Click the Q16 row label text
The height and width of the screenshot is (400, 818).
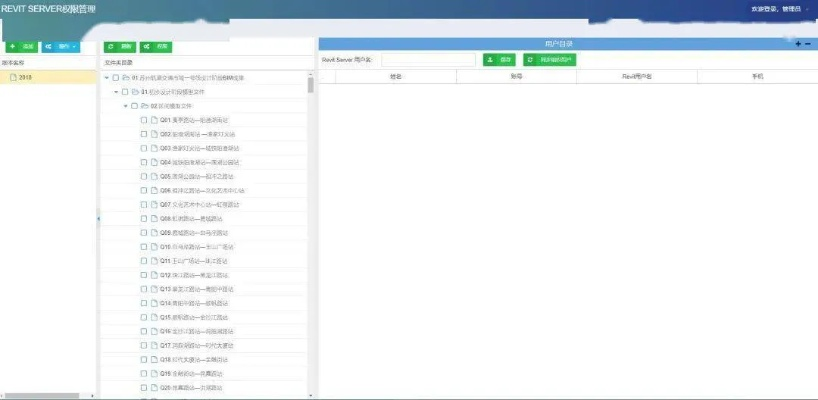197,331
